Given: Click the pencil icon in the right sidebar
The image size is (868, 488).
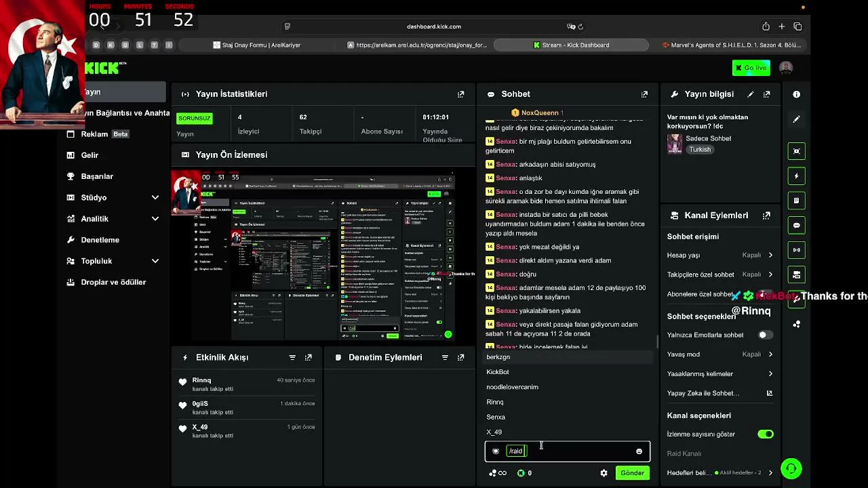Looking at the screenshot, I should pyautogui.click(x=797, y=119).
